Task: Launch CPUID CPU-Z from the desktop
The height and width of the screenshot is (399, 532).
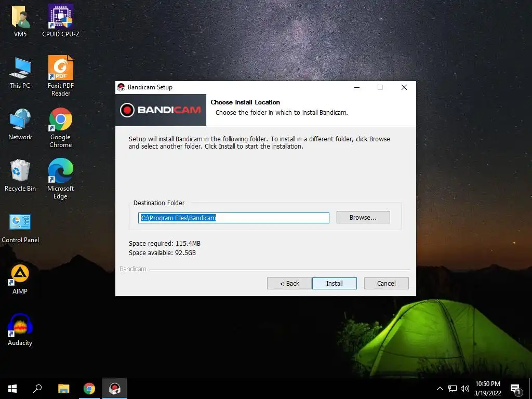Action: [61, 20]
